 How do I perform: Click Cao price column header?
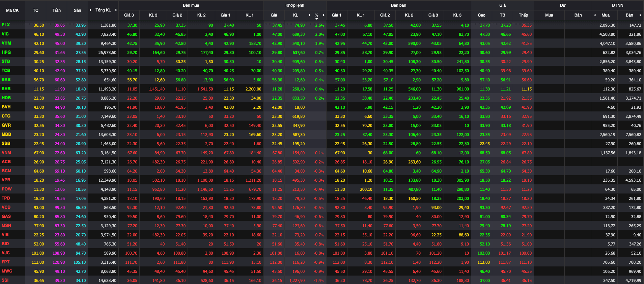[482, 15]
